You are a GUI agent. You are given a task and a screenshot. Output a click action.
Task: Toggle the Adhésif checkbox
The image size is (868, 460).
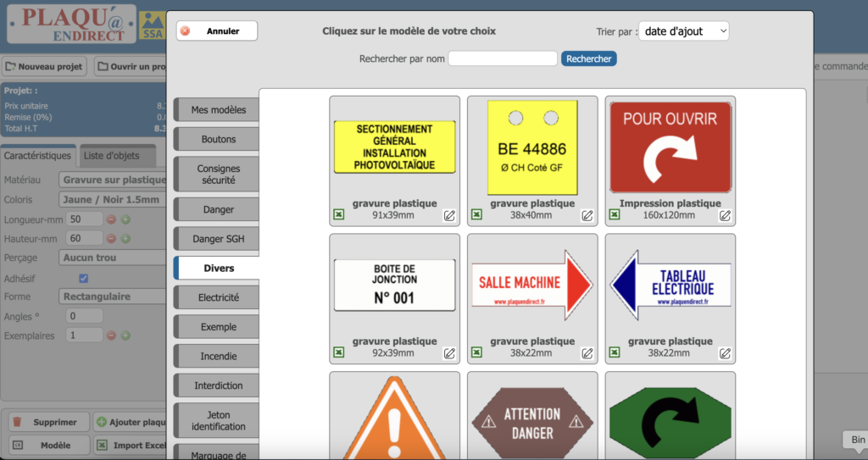(83, 278)
